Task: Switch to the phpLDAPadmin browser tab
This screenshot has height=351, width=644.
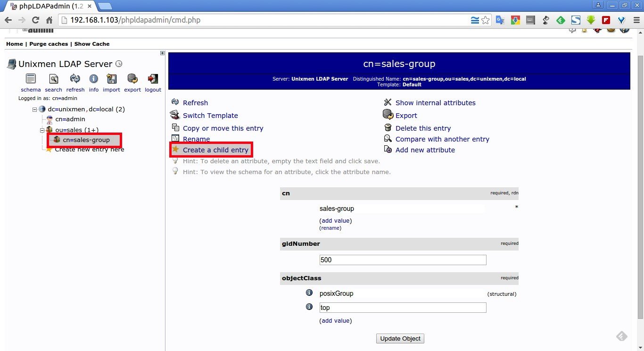Action: 50,7
